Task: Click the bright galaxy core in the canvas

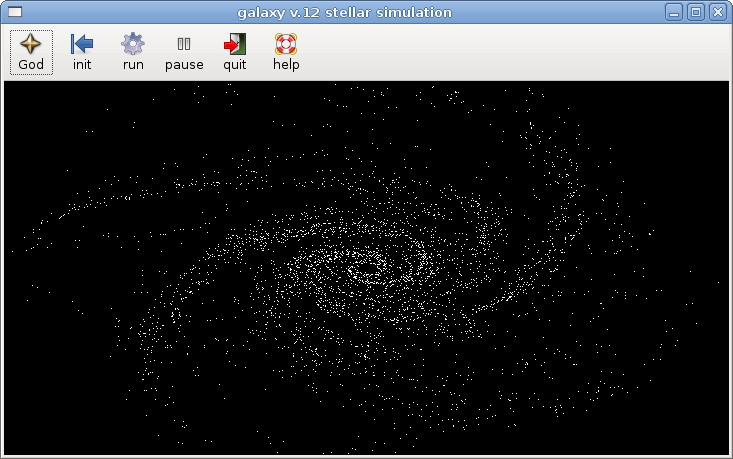Action: coord(366,268)
